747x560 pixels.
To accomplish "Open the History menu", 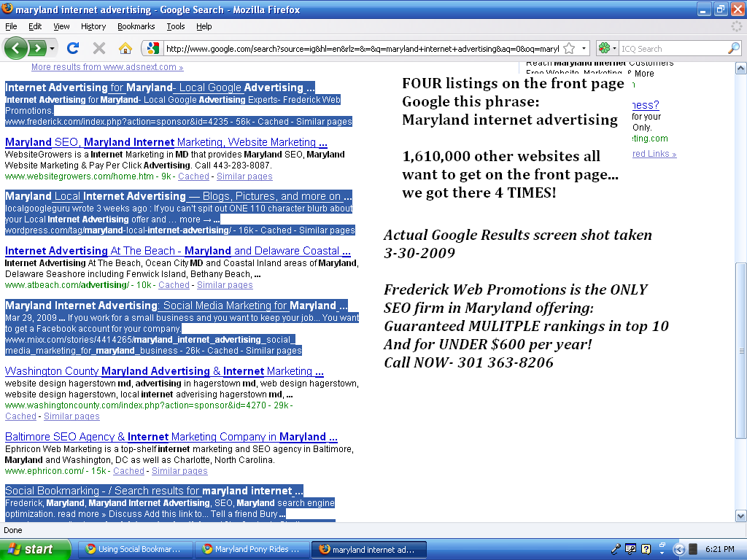I will [93, 26].
